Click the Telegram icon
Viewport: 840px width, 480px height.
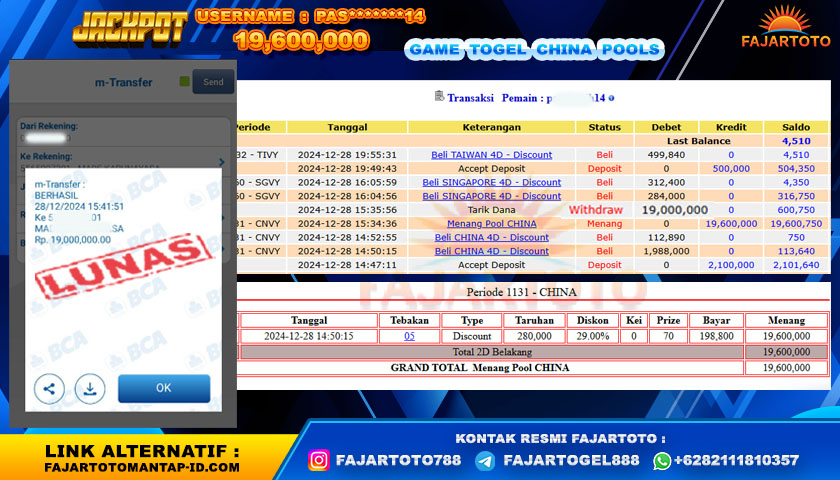[485, 461]
